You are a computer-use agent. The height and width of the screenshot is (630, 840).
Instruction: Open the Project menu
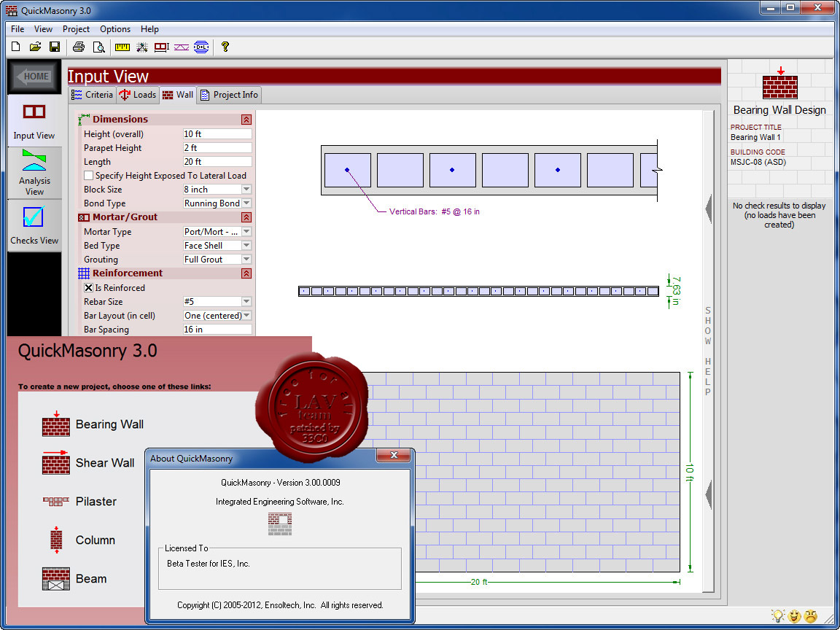(x=76, y=29)
